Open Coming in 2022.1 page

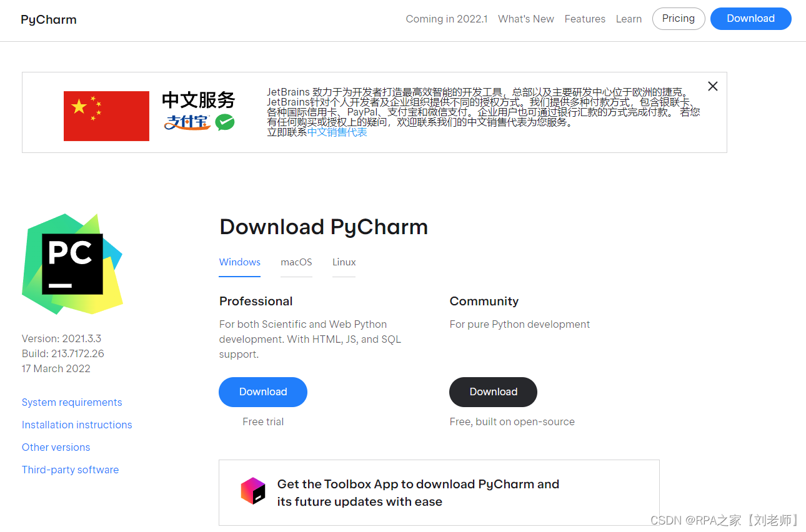point(447,19)
